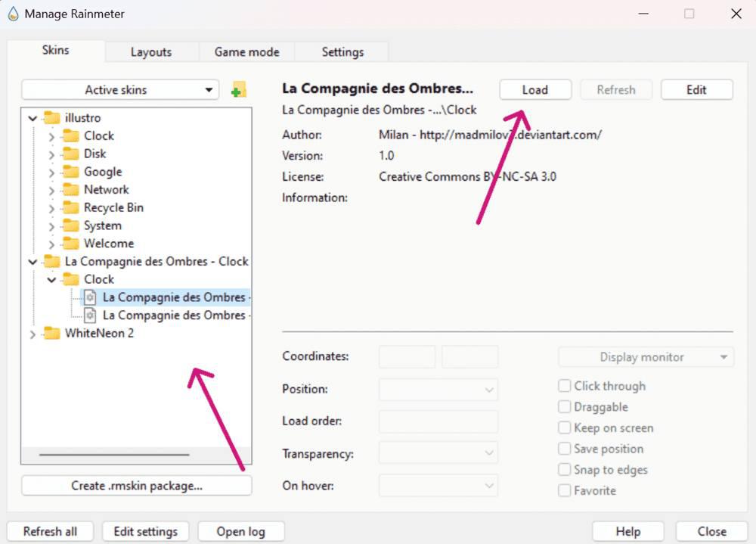Click the Welcome folder icon

71,244
